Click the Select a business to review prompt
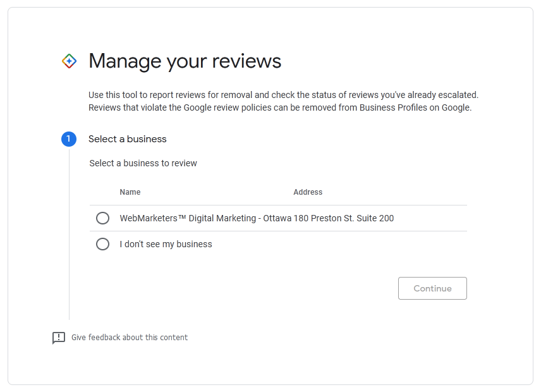Screen dimensions: 541x392 pos(143,163)
